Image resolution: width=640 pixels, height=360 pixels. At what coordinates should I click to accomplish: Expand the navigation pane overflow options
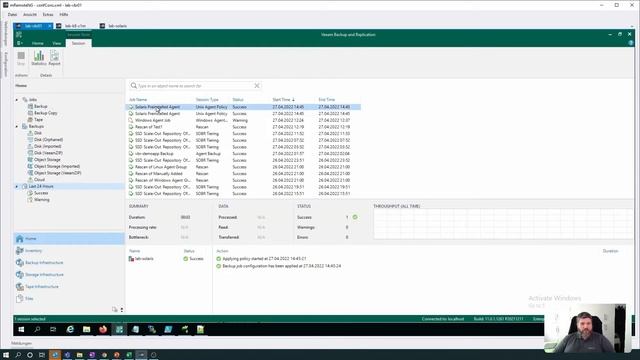pyautogui.click(x=122, y=310)
